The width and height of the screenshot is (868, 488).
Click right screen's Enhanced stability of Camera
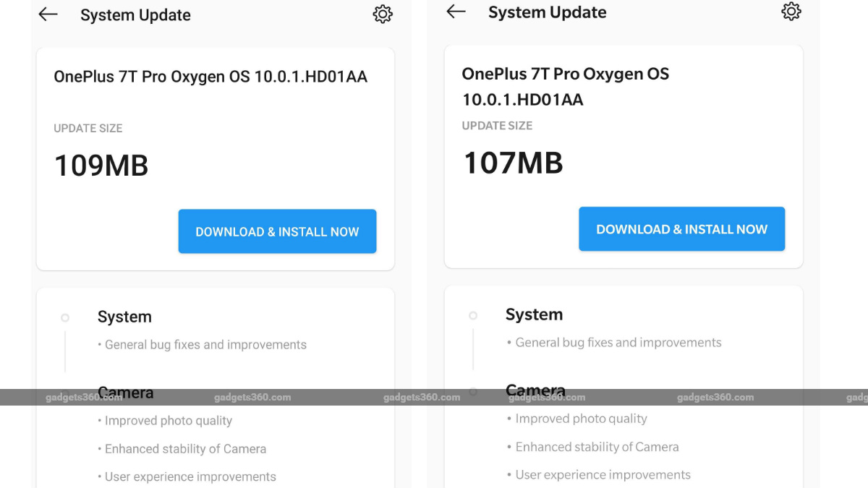point(592,447)
